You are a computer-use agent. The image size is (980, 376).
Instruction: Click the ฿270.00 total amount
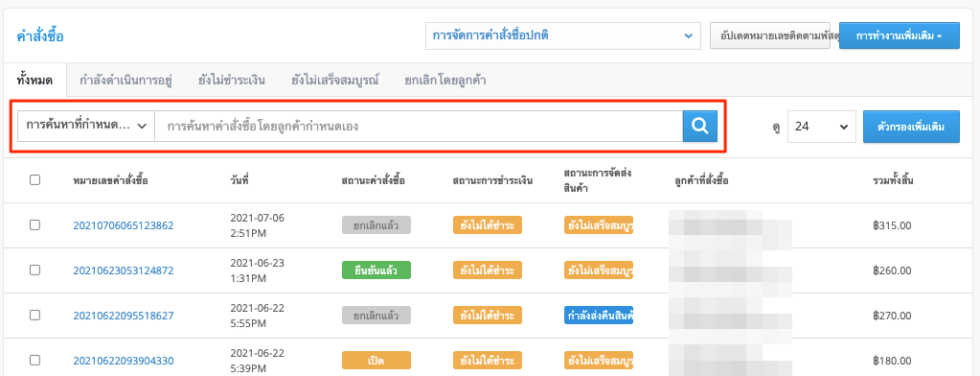tap(893, 316)
